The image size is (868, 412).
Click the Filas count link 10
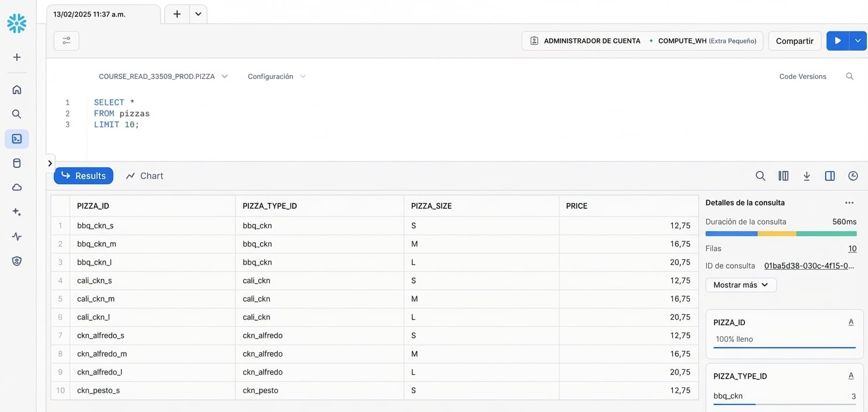[852, 249]
